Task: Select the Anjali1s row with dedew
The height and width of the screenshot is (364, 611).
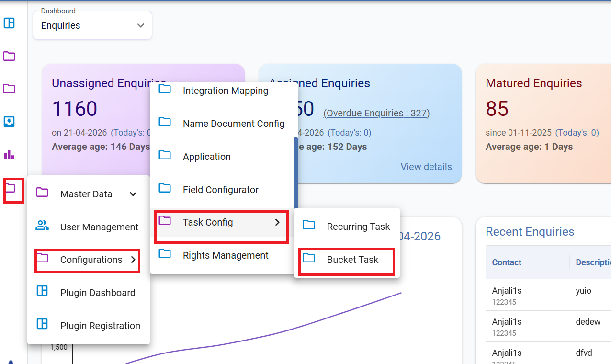Action: (x=548, y=326)
